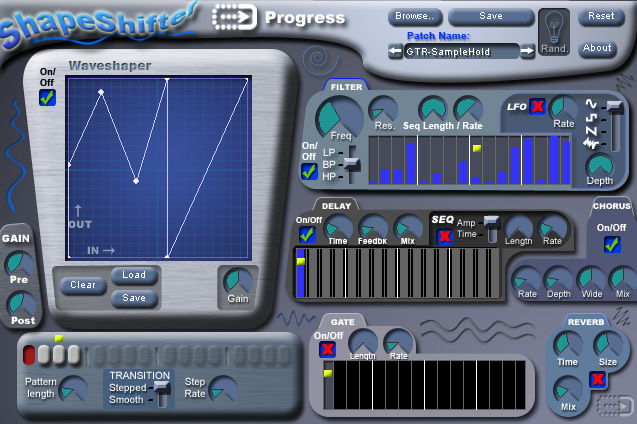This screenshot has width=637, height=424.
Task: Open the FILTER tab
Action: 346,87
